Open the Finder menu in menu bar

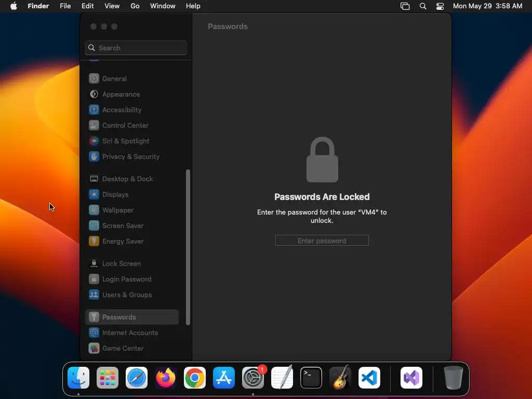click(38, 6)
